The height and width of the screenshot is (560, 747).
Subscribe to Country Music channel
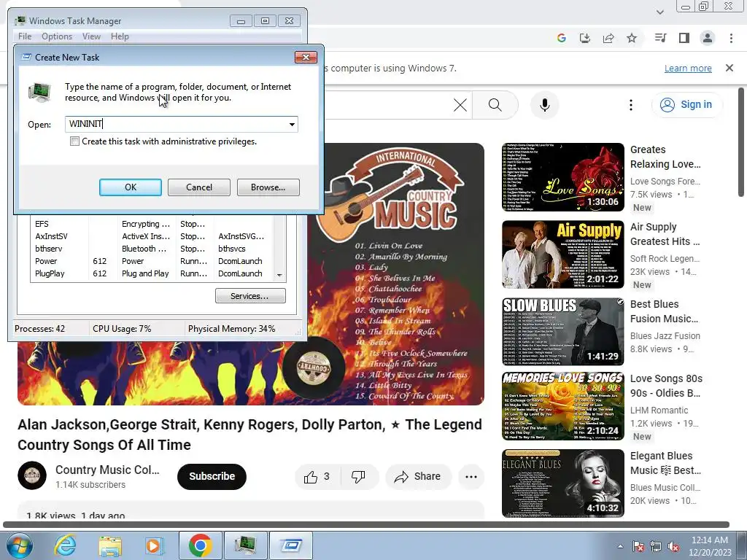click(x=212, y=477)
